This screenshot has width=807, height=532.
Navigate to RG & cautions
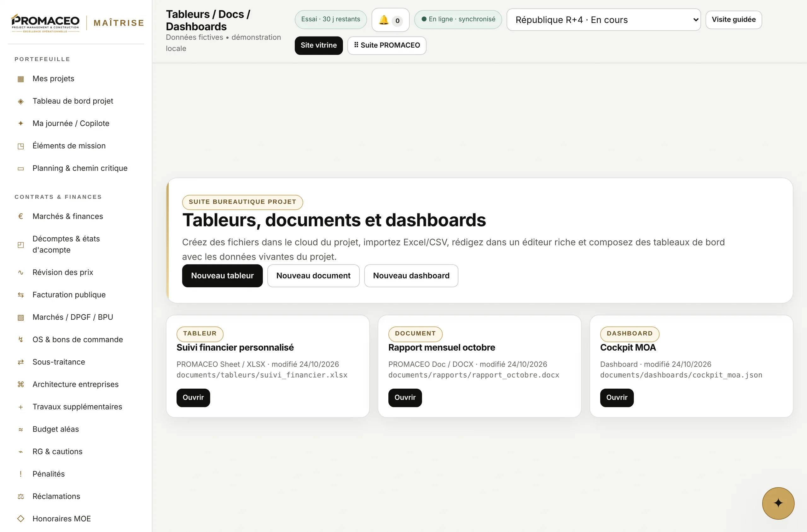57,452
